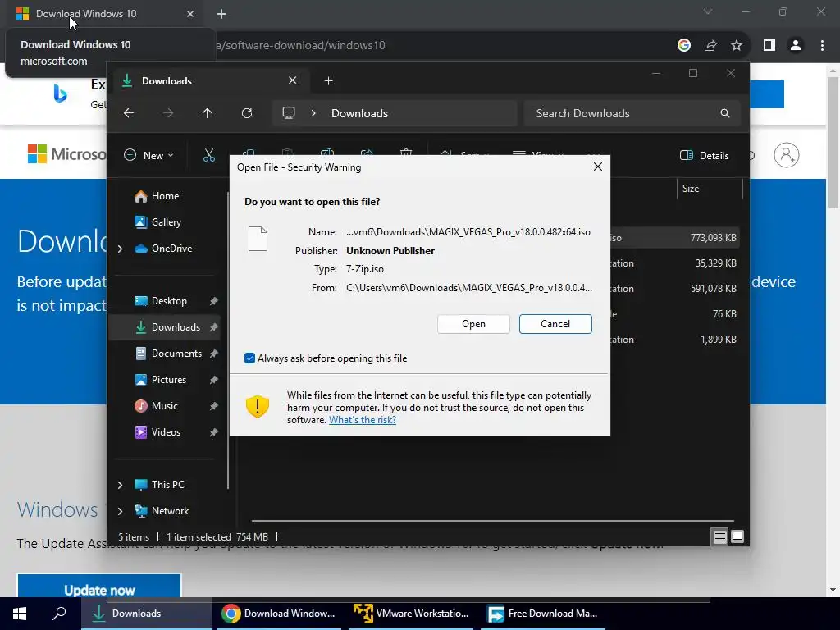
Task: Open the What's the risk? link
Action: click(x=362, y=420)
